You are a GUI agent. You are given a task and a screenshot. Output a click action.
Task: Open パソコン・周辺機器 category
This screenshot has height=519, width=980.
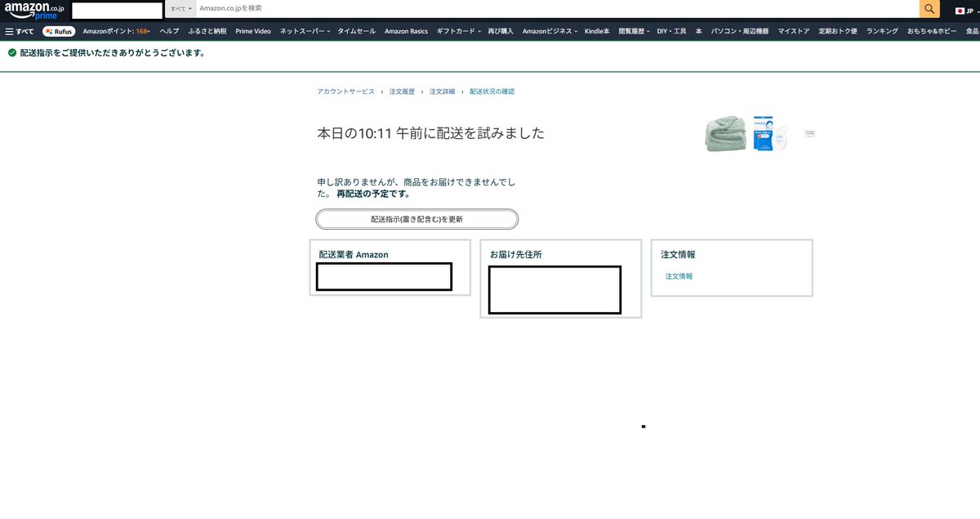[740, 31]
